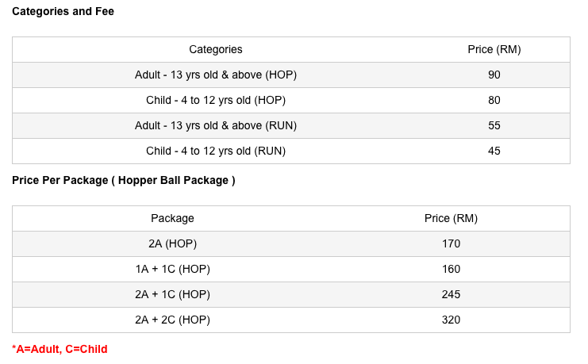Screen dimensions: 588x364
Task: Click the 1A + 1C (HOP) package row
Action: (x=291, y=269)
